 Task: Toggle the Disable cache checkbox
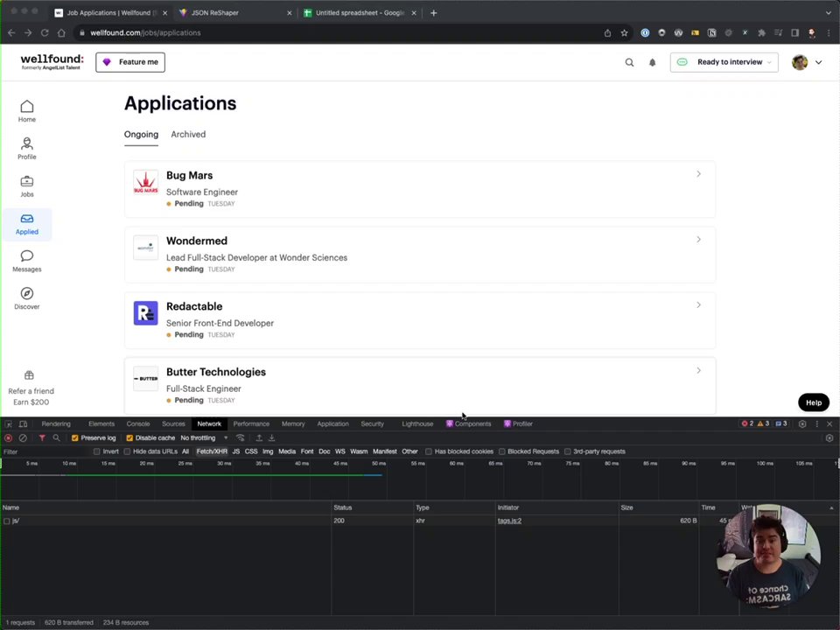(129, 437)
